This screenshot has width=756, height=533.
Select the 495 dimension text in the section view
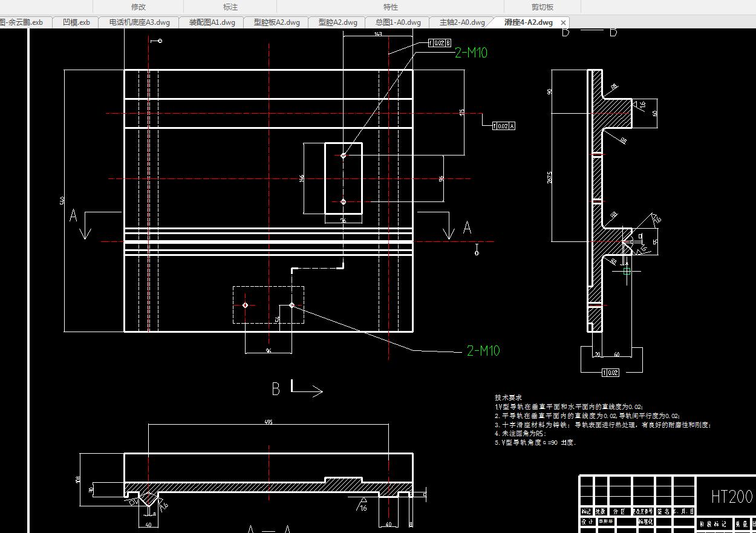(x=268, y=422)
